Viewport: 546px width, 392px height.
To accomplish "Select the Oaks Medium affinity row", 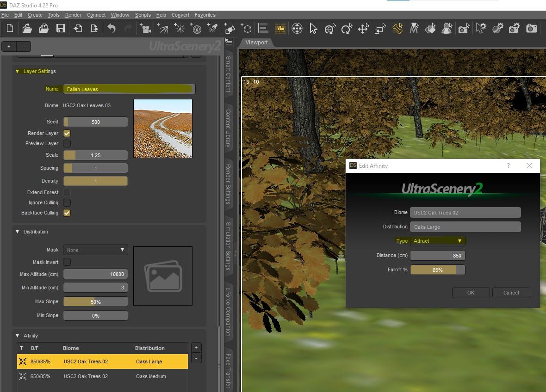I will 102,376.
